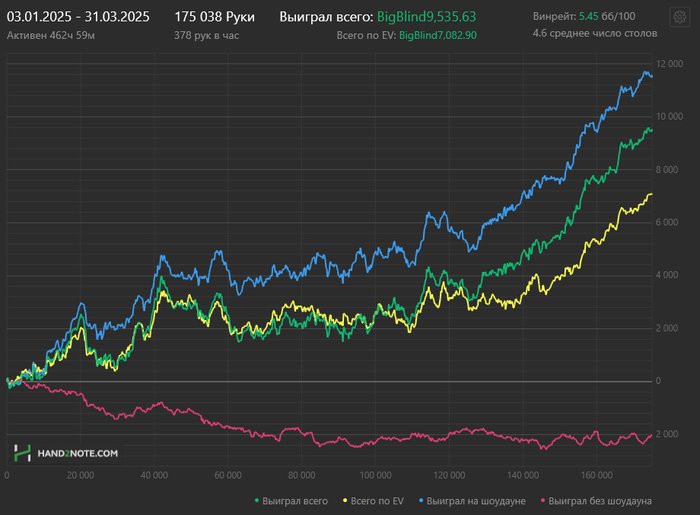Click the 12 000 y-axis label
Screen dimensions: 700x515
(x=668, y=64)
